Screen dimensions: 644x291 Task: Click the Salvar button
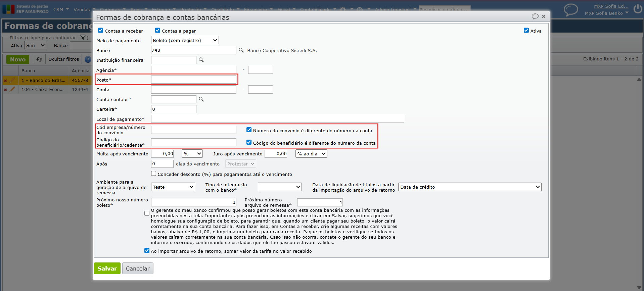107,269
